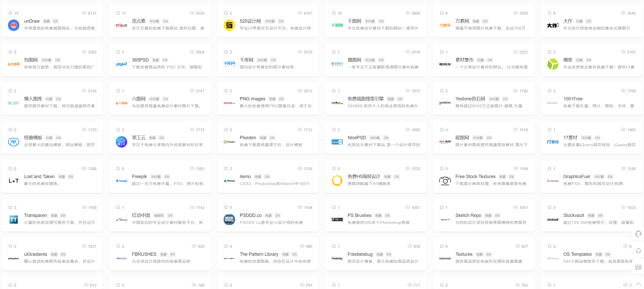Click the back-to-top arrow icon
The width and height of the screenshot is (644, 289).
[638, 284]
